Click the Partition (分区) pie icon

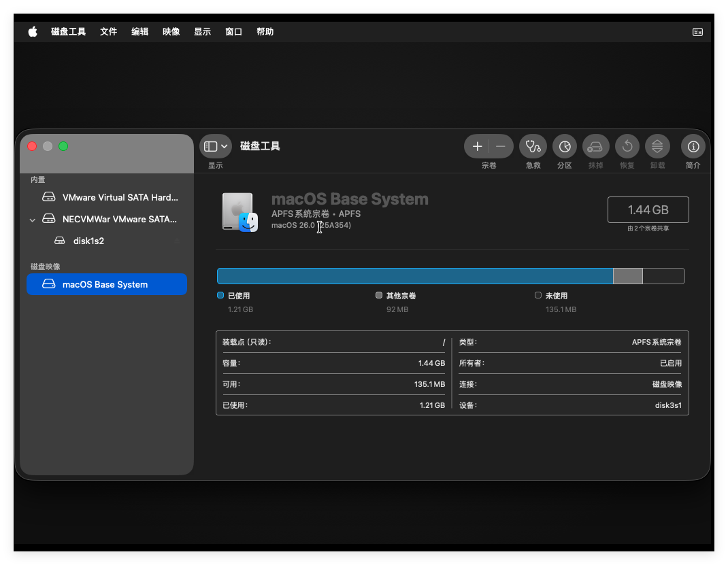click(565, 147)
